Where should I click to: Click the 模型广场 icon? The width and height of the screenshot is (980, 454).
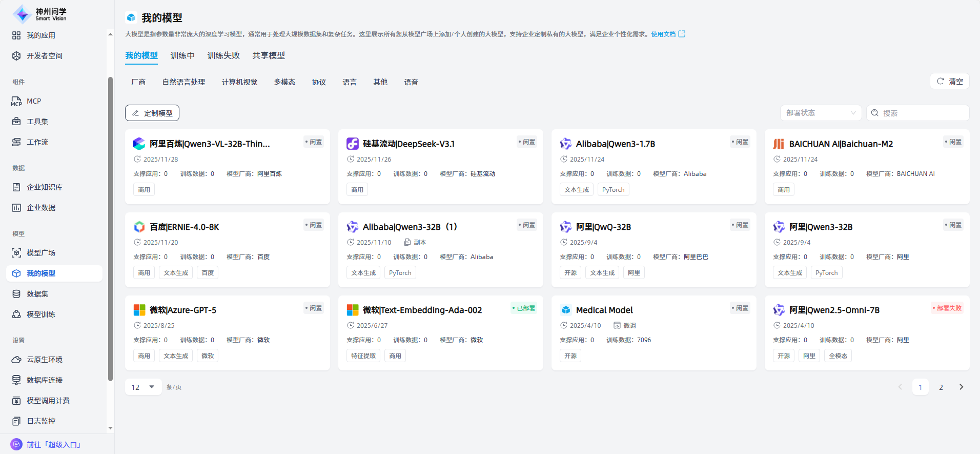point(16,253)
